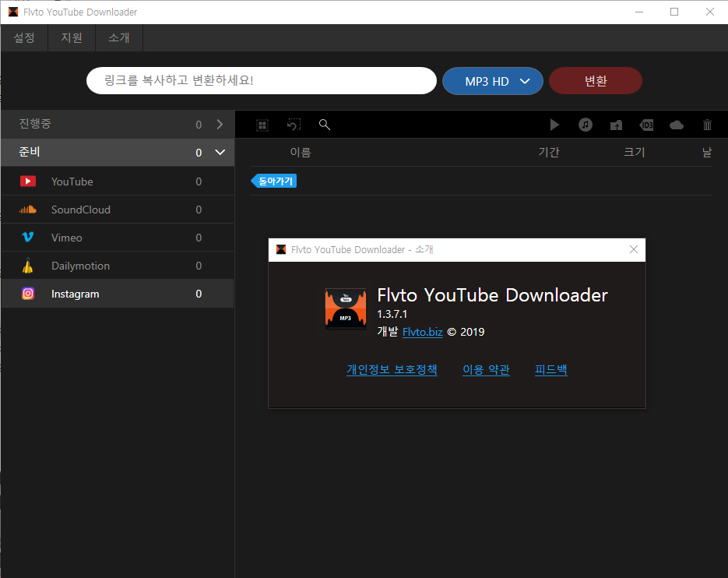Click the undo selection toolbar icon
Screen dimensions: 728x578
tap(294, 125)
